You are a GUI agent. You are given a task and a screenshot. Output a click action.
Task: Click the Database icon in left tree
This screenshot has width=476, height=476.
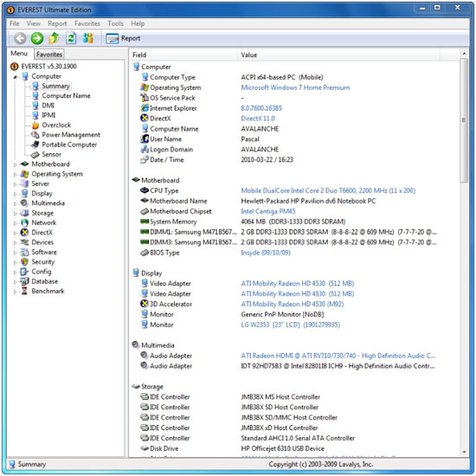[x=24, y=281]
